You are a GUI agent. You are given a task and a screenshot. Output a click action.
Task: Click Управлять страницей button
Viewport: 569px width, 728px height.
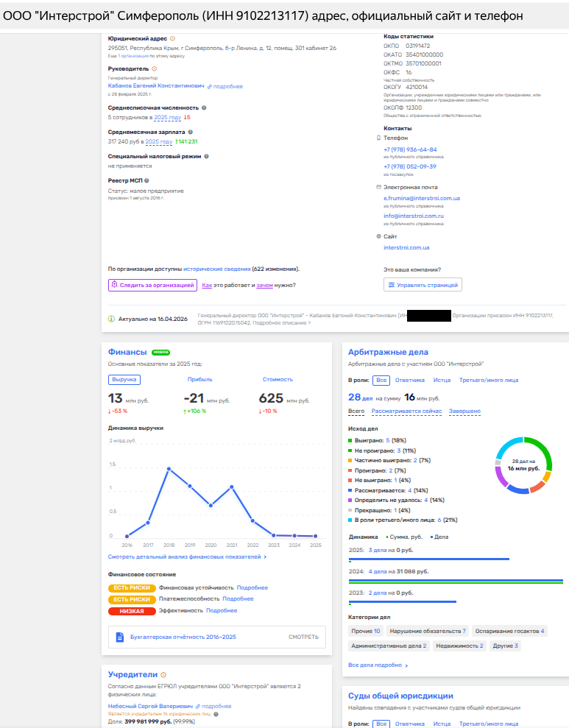tap(423, 285)
